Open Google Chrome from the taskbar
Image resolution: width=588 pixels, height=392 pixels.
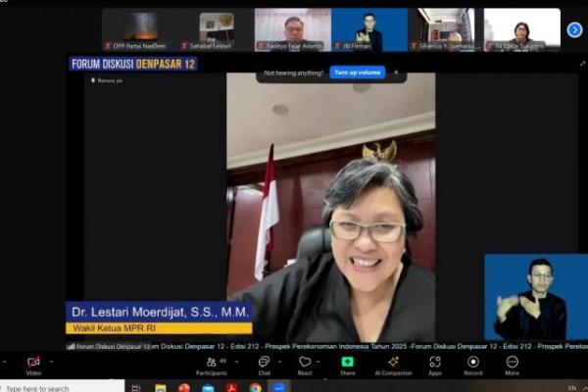point(256,388)
